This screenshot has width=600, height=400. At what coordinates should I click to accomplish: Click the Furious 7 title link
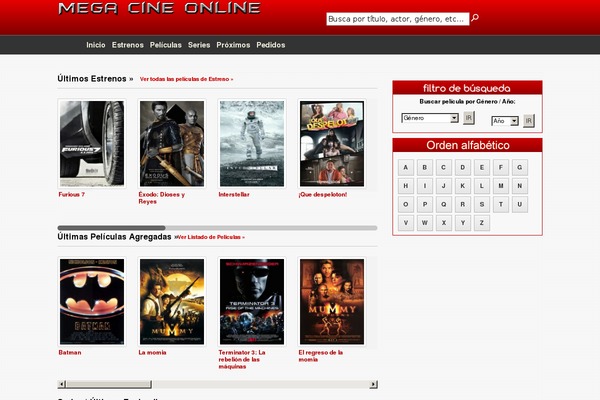pyautogui.click(x=72, y=194)
